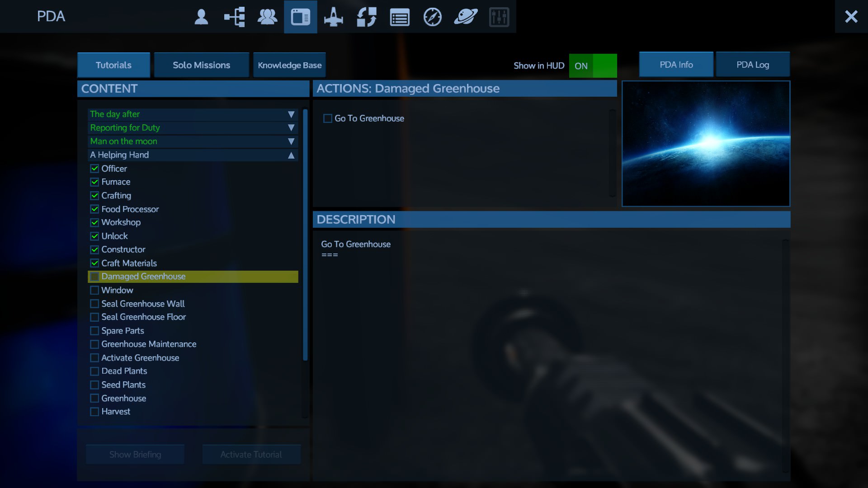Click the Workshop task checkbox
This screenshot has height=488, width=868.
pos(94,222)
